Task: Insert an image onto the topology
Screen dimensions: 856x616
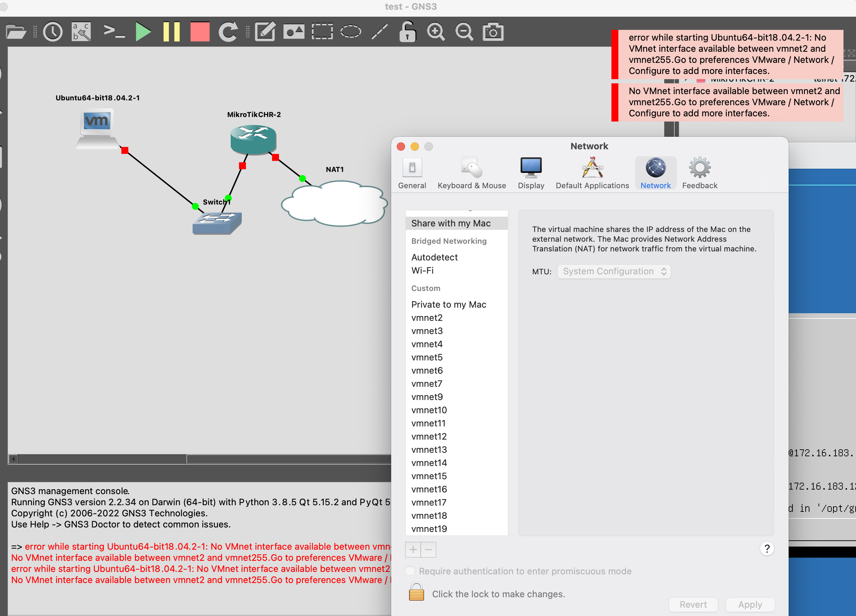Action: tap(294, 32)
